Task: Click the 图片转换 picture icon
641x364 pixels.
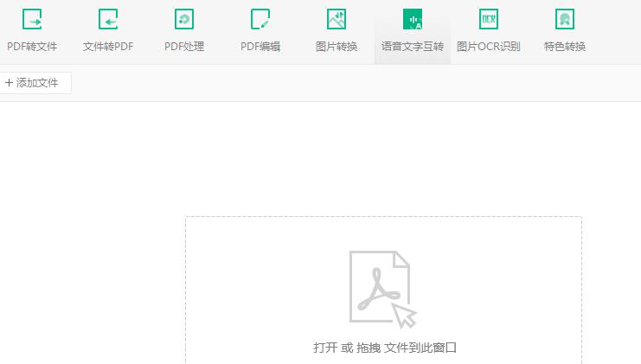Action: click(337, 19)
